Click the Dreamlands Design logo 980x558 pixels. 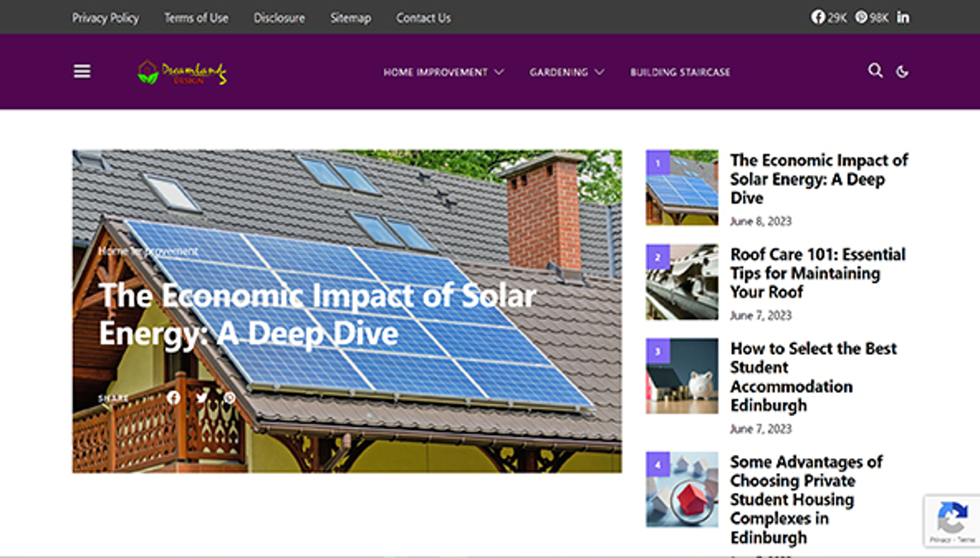coord(182,72)
